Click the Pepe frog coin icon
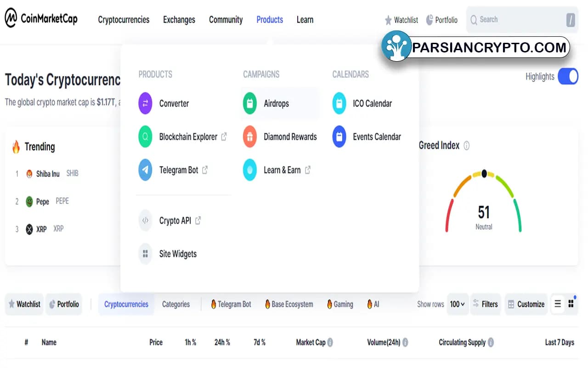The height and width of the screenshot is (368, 588). pyautogui.click(x=29, y=201)
